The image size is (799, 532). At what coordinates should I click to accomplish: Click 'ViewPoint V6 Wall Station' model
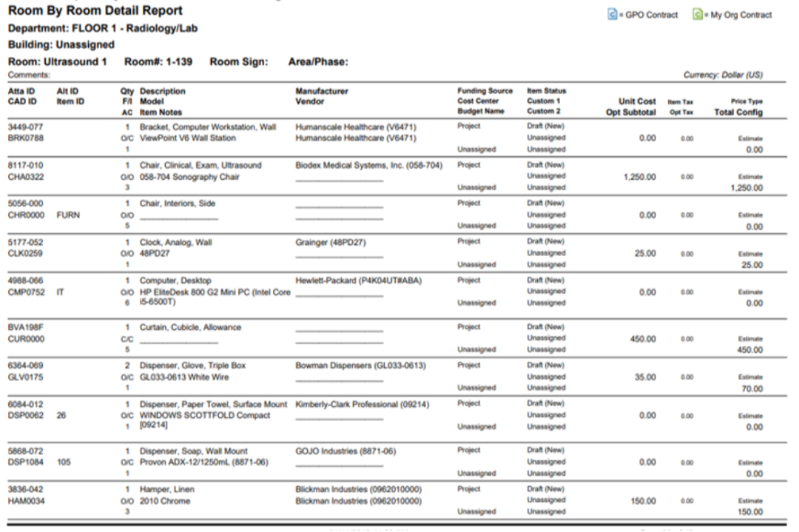pyautogui.click(x=187, y=138)
